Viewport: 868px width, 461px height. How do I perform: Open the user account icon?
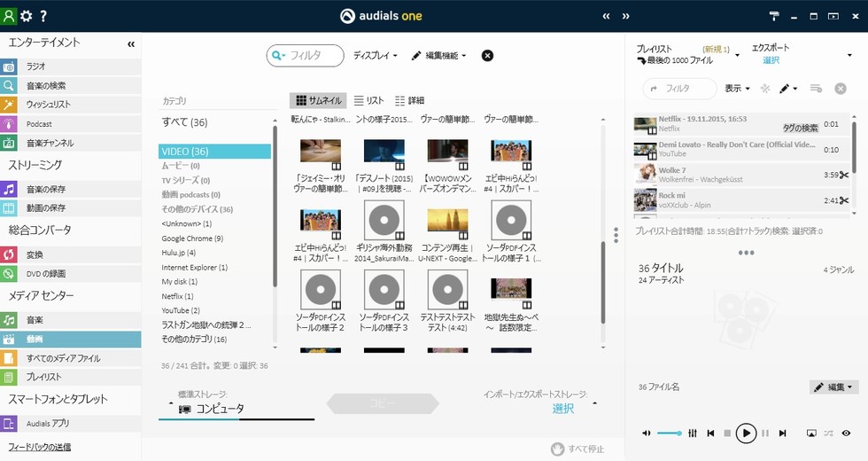tap(9, 16)
